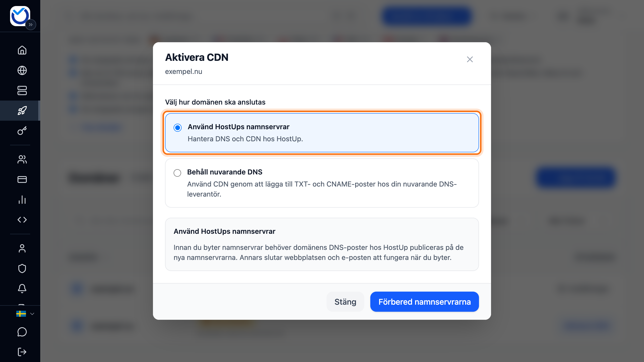Expand the sidebar with double chevron
The height and width of the screenshot is (362, 644).
point(31,25)
